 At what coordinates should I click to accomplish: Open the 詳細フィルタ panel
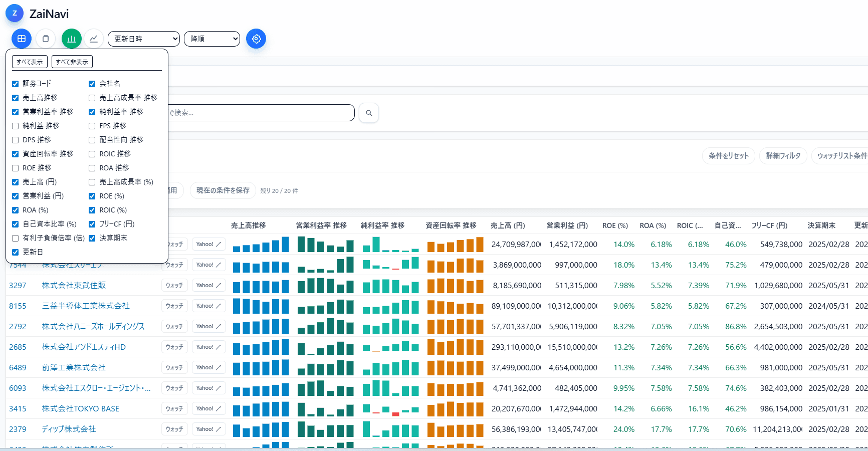coord(783,156)
